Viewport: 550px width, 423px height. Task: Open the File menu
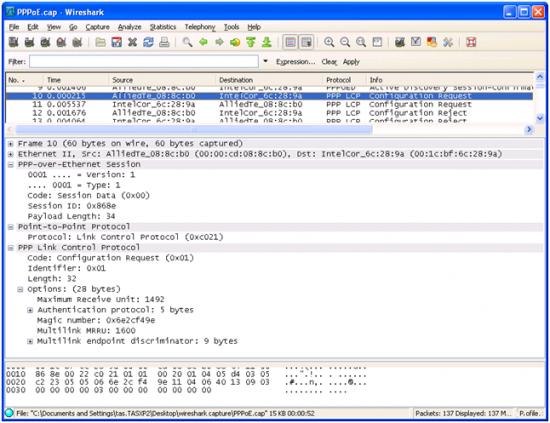[14, 27]
